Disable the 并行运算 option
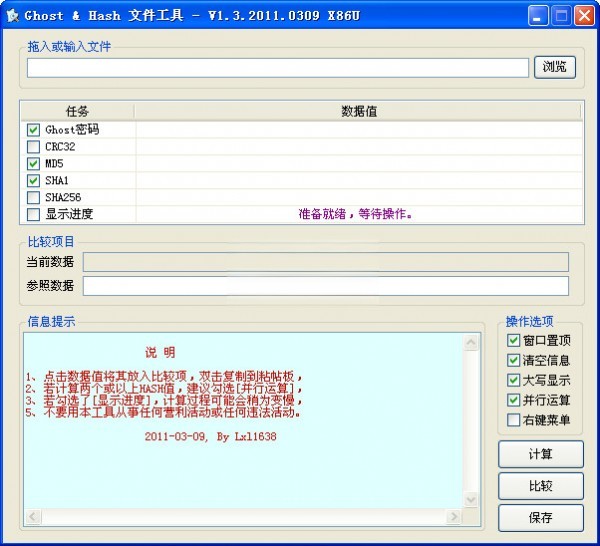Screen dimensions: 600x546 (x=514, y=400)
